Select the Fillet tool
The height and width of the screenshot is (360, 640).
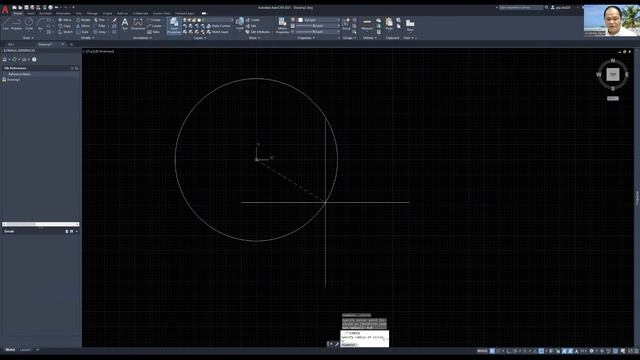[x=100, y=26]
